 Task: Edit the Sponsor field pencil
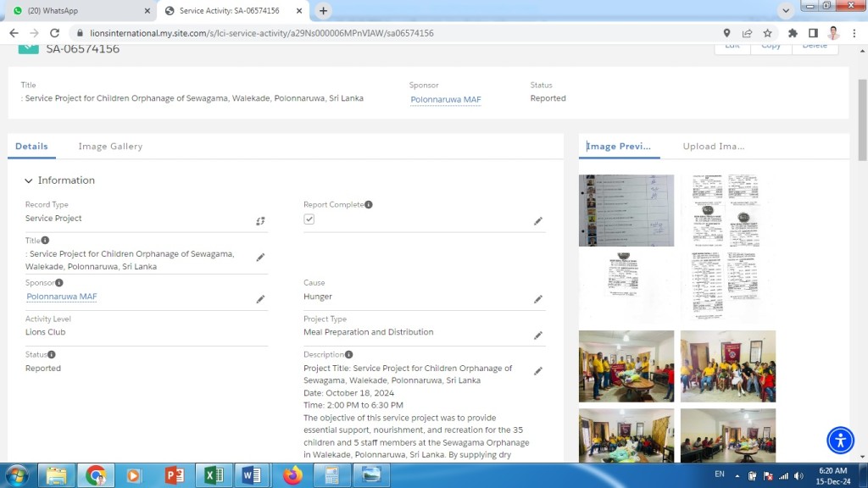coord(260,299)
